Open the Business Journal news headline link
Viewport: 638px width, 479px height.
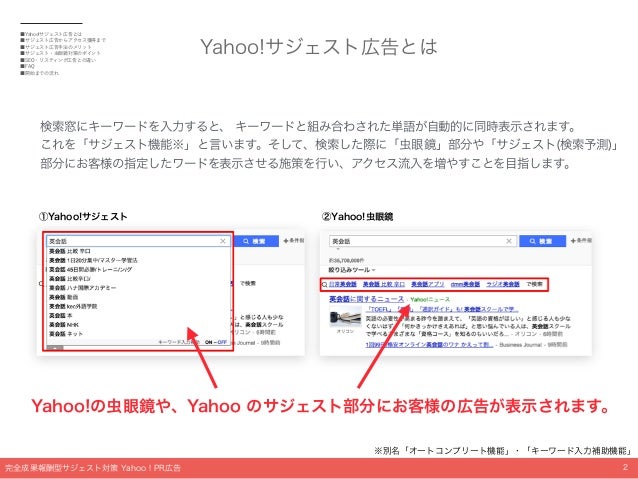[x=429, y=344]
